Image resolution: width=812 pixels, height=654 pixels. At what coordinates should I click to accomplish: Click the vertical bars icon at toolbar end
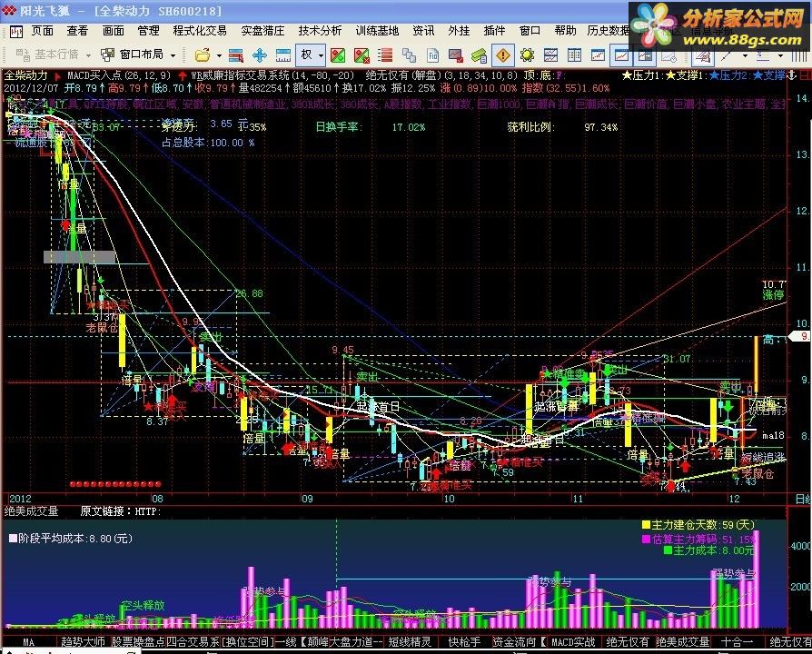tap(798, 55)
